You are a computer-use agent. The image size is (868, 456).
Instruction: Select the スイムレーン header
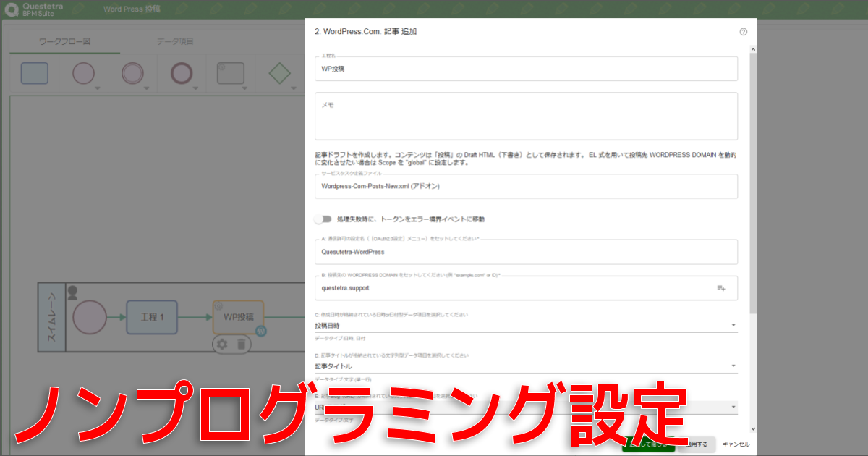pyautogui.click(x=51, y=317)
